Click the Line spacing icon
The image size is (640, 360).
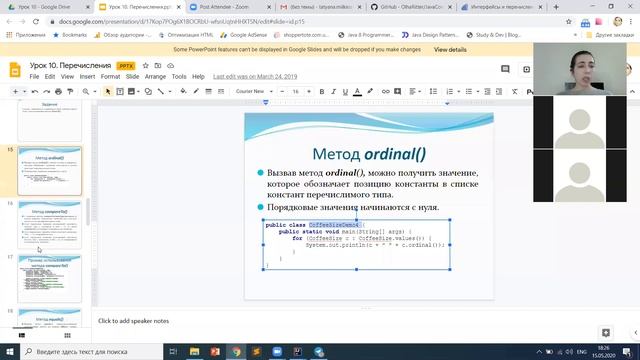[x=433, y=91]
